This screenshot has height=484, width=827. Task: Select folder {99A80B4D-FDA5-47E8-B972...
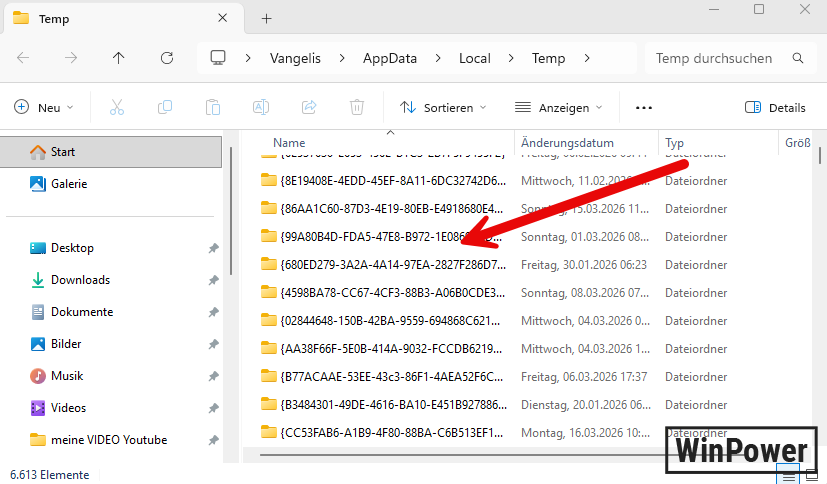390,237
